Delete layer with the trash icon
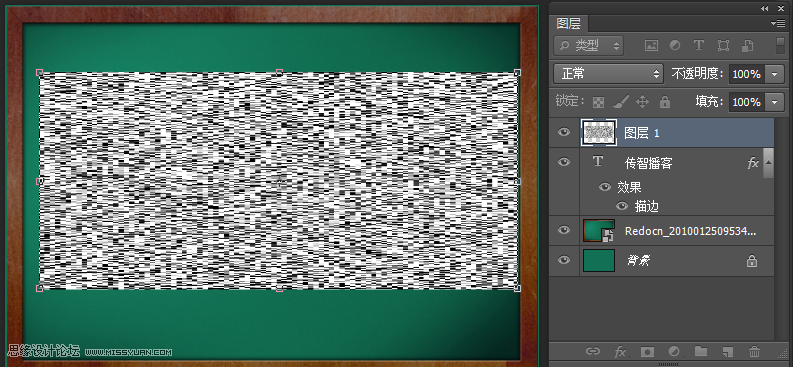 755,351
